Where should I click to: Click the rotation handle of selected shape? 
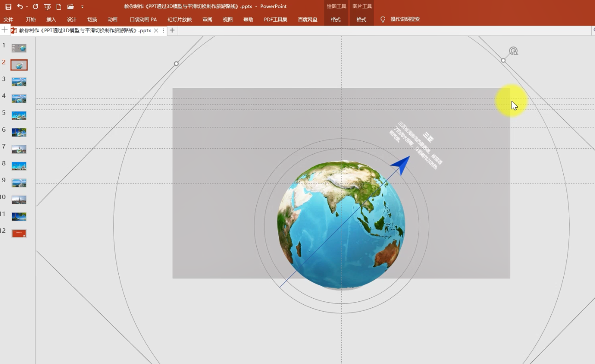coord(514,51)
